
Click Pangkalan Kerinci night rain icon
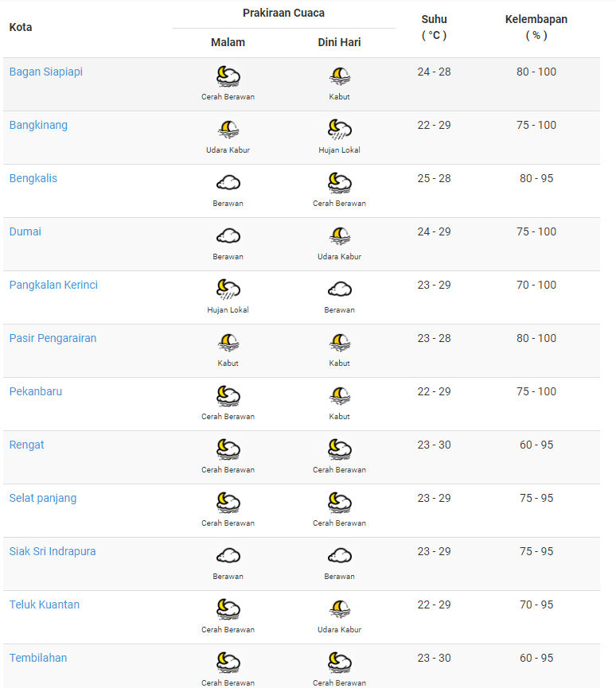click(228, 290)
